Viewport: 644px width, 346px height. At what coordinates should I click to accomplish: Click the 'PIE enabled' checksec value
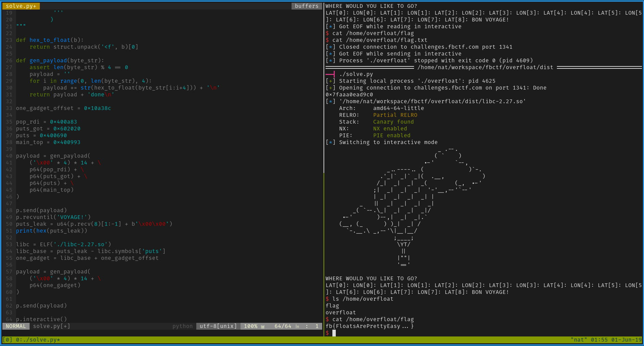pyautogui.click(x=392, y=136)
